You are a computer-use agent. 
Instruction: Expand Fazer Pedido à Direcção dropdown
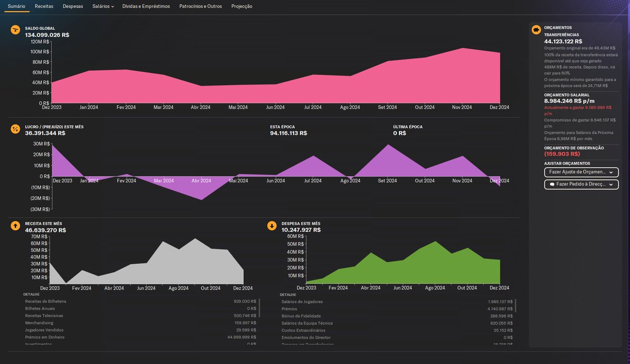click(x=581, y=185)
